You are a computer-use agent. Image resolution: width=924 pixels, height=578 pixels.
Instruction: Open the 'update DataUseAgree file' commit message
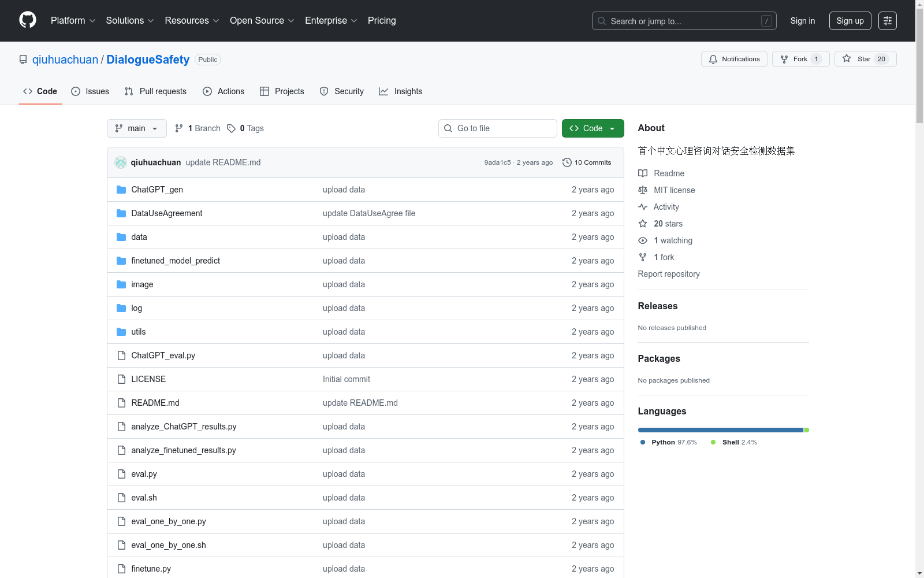369,213
